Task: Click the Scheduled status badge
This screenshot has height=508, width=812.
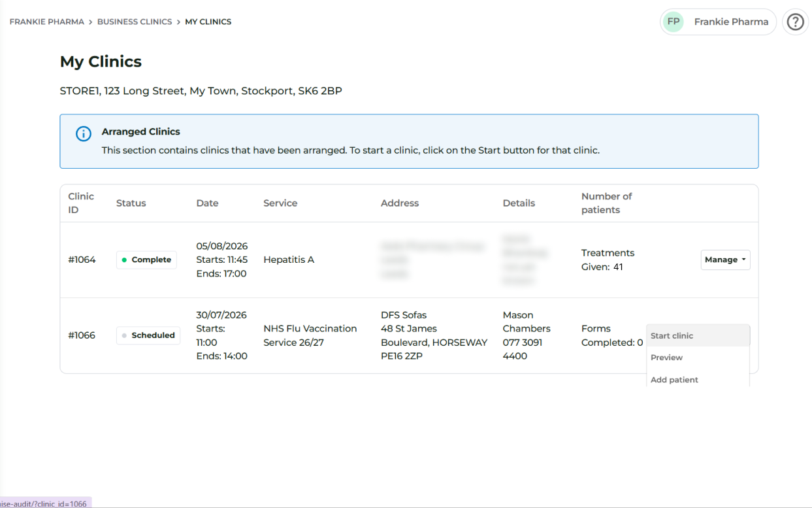Action: pos(148,335)
